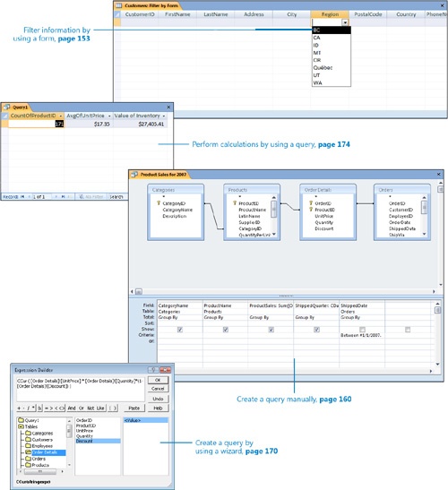Open the Region filter dropdown arrow
The image size is (448, 490).
pos(345,22)
